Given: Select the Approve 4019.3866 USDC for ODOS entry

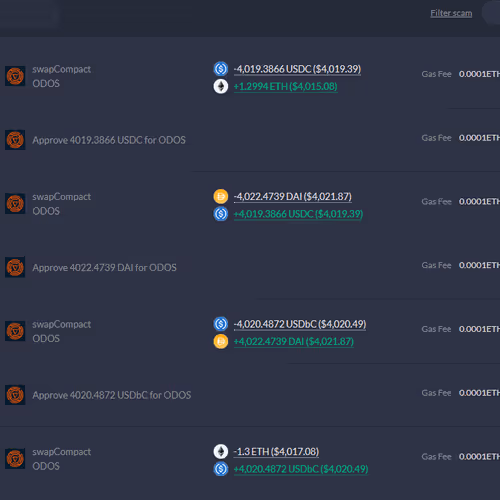Looking at the screenshot, I should pyautogui.click(x=109, y=140).
